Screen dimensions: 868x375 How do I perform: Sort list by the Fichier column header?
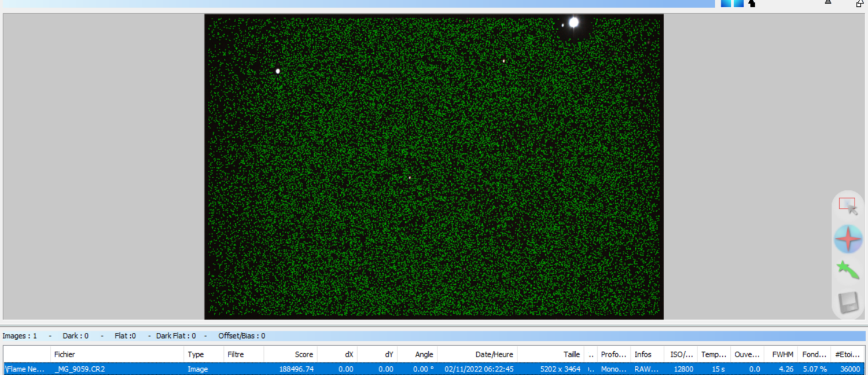pos(117,354)
